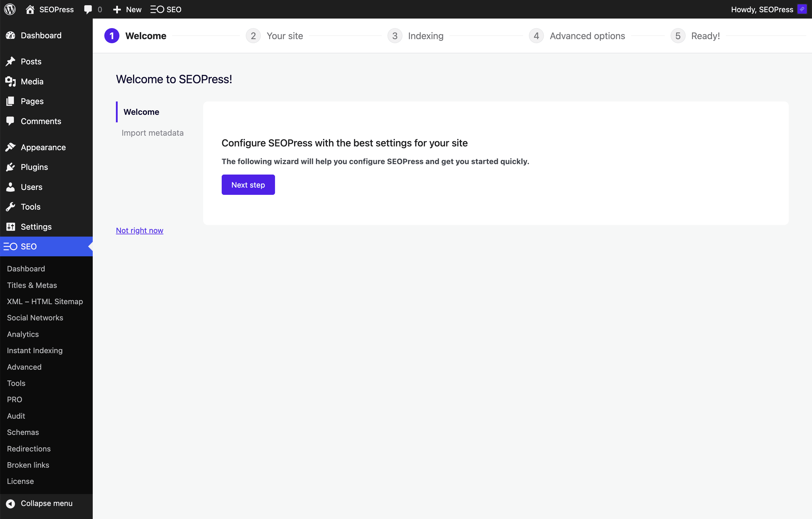Screen dimensions: 812x519
Task: Select the Welcome sub-tab in the wizard
Action: [x=141, y=112]
